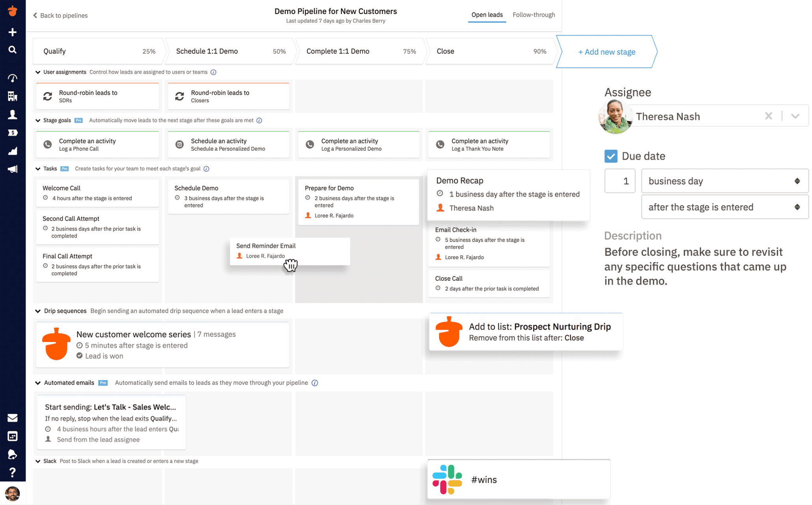Image resolution: width=812 pixels, height=505 pixels.
Task: Open the business day dropdown
Action: click(724, 181)
